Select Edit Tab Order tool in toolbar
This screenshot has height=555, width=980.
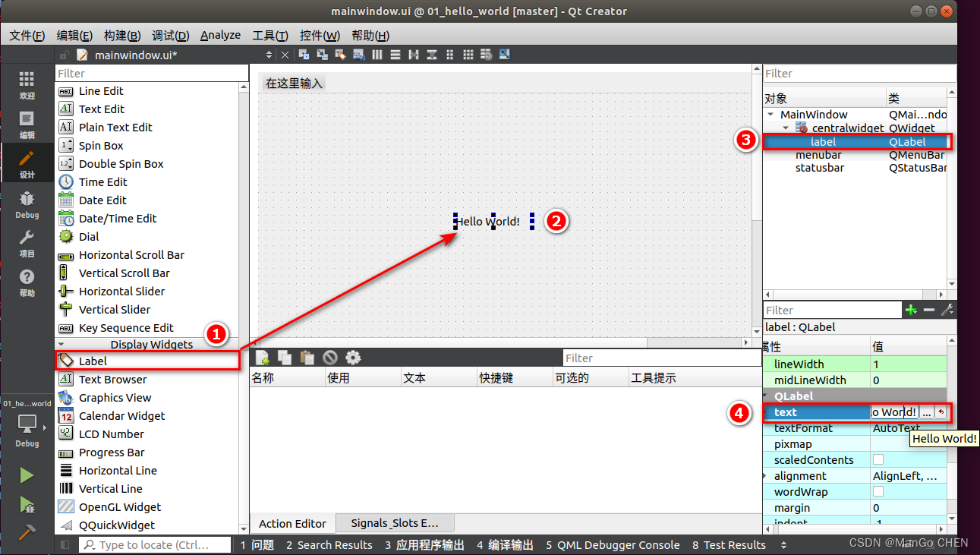tap(359, 55)
